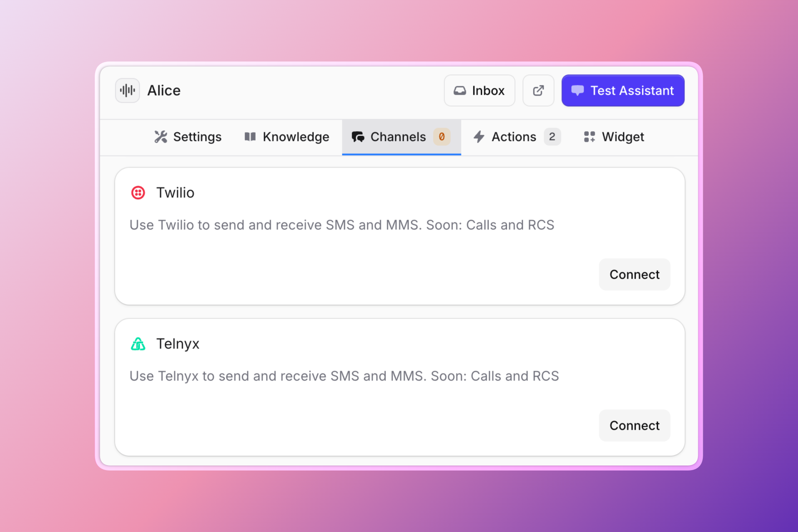The width and height of the screenshot is (798, 532).
Task: Connect the Telnyx channel
Action: [x=634, y=425]
